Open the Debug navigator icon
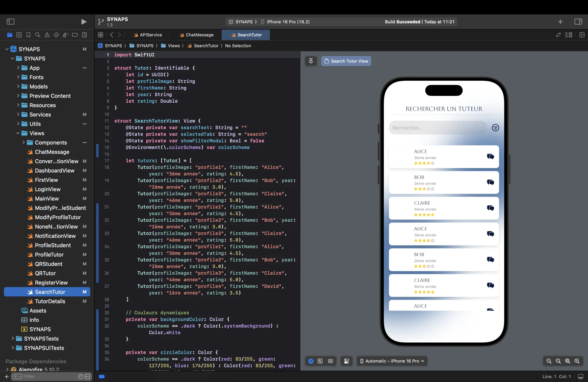The image size is (588, 382). (66, 35)
